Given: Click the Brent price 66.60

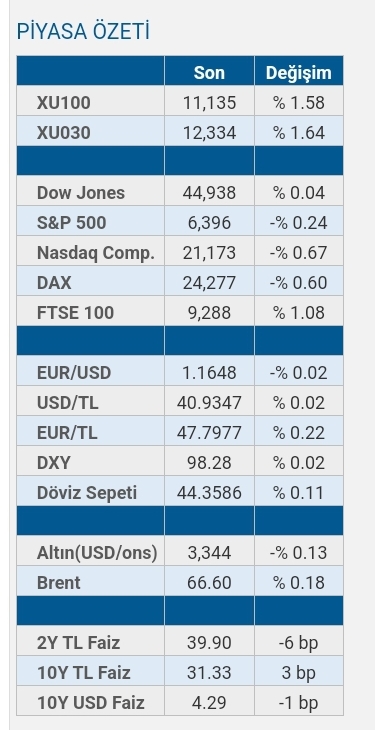Looking at the screenshot, I should coord(209,583).
